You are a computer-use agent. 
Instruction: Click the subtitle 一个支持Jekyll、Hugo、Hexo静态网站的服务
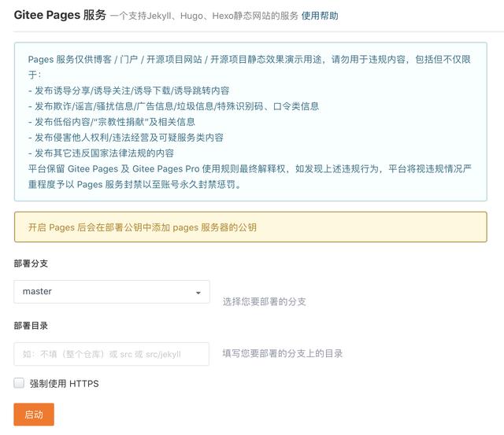click(205, 16)
